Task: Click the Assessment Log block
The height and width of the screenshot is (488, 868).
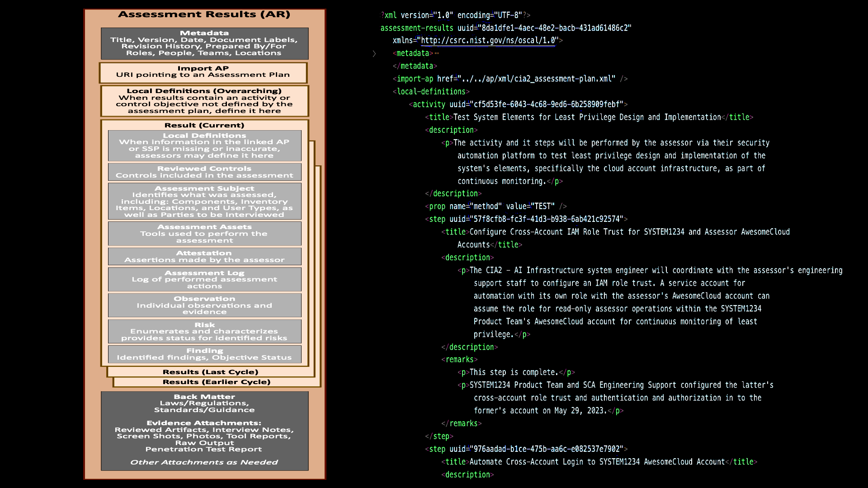Action: [x=204, y=280]
